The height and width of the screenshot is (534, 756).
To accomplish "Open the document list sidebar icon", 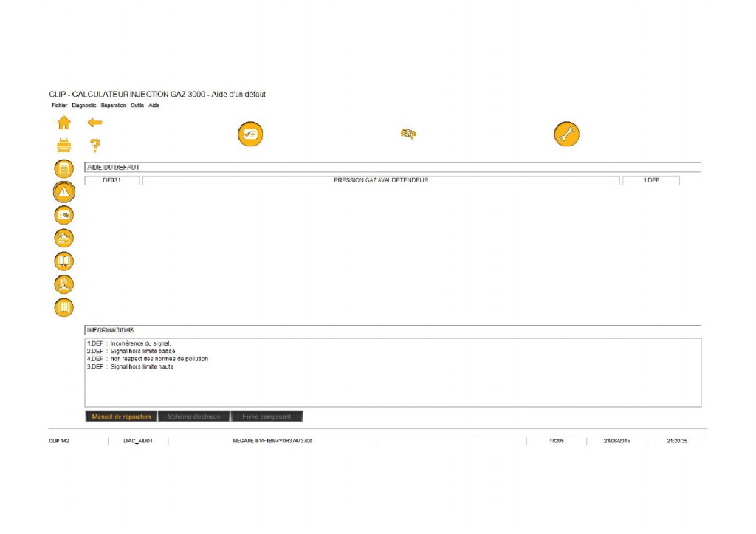I will pos(63,169).
